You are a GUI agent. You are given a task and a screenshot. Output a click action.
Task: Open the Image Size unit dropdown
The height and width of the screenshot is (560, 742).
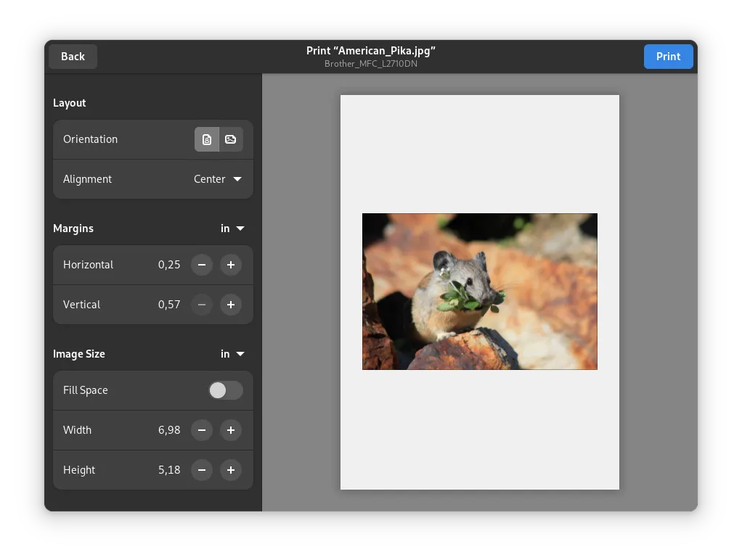(x=232, y=354)
